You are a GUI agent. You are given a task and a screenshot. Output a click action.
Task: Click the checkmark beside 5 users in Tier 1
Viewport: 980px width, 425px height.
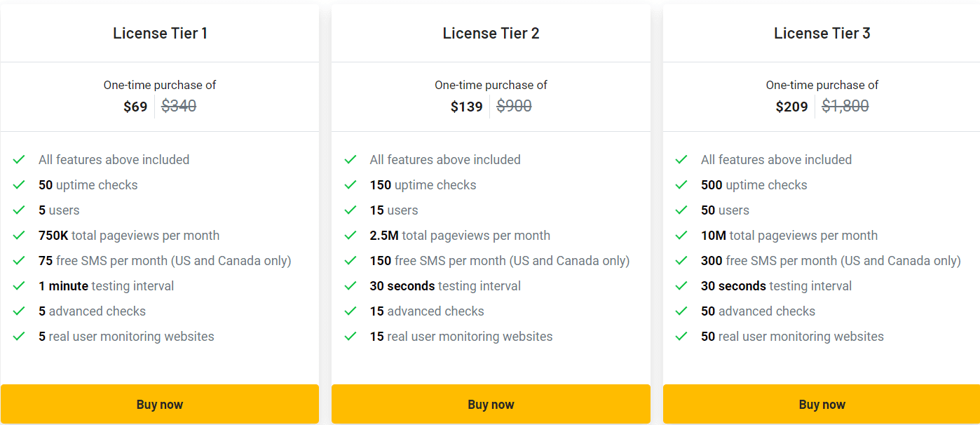point(19,210)
